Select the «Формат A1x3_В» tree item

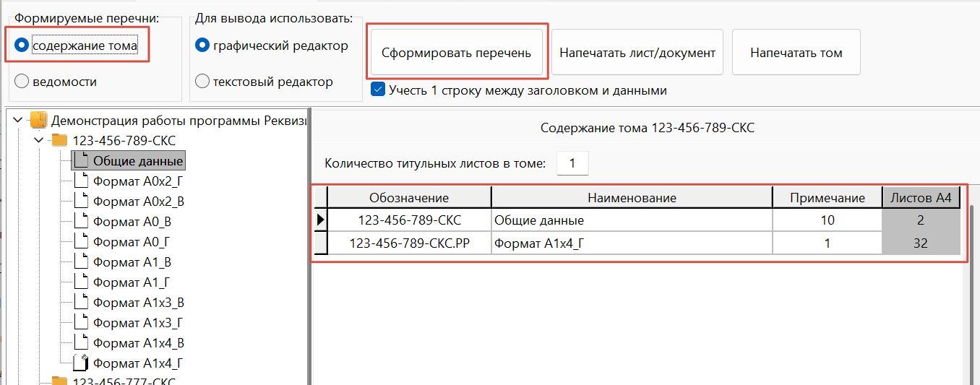[x=139, y=302]
